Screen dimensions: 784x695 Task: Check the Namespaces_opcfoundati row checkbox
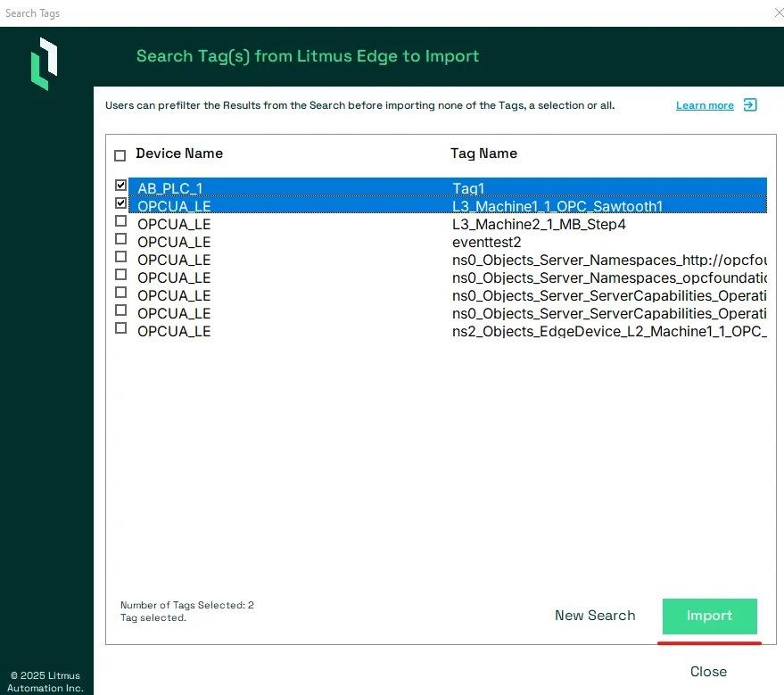120,275
